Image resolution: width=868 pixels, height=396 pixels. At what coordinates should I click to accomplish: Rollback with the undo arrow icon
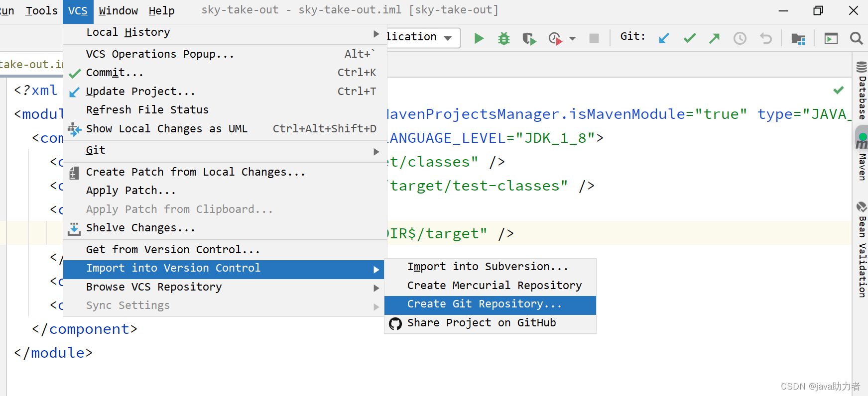pyautogui.click(x=766, y=38)
